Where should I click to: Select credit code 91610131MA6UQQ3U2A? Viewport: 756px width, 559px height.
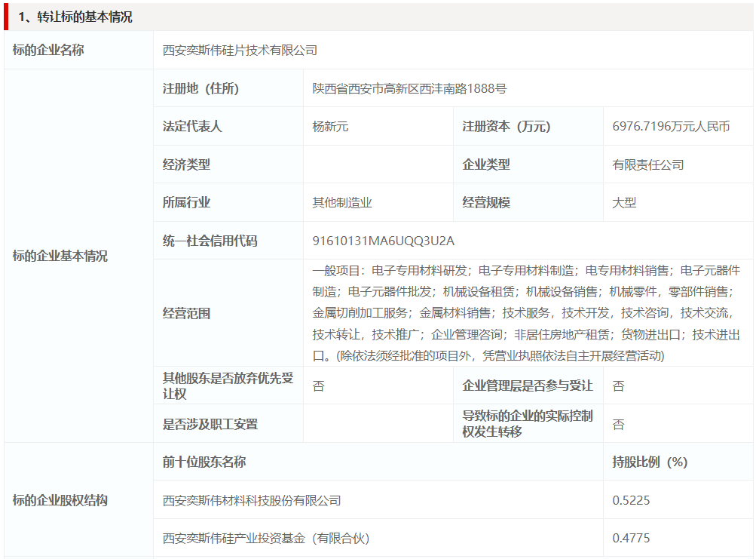tap(384, 241)
